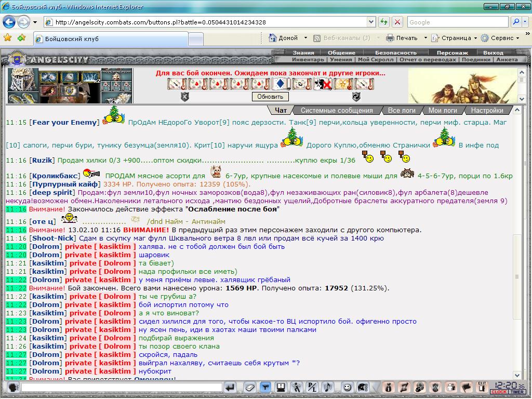The width and height of the screenshot is (532, 399).
Task: Clear the chat with the eraser icon
Action: (x=249, y=387)
